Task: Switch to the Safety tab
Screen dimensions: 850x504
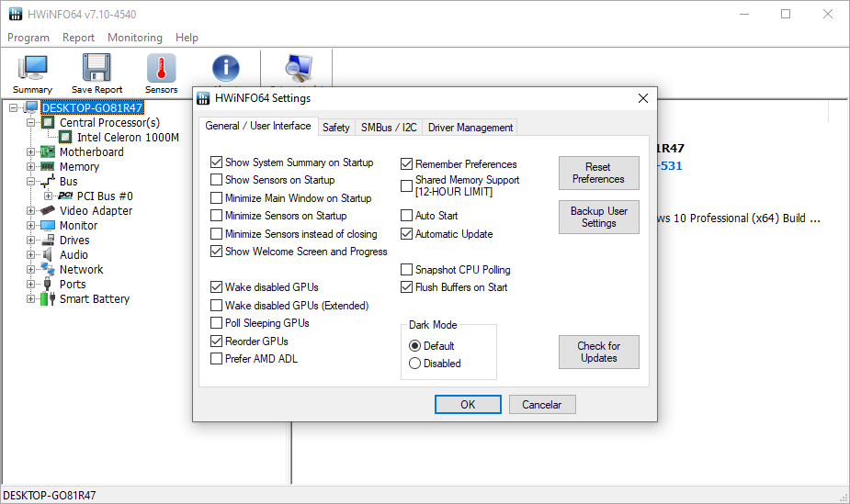Action: pos(335,128)
